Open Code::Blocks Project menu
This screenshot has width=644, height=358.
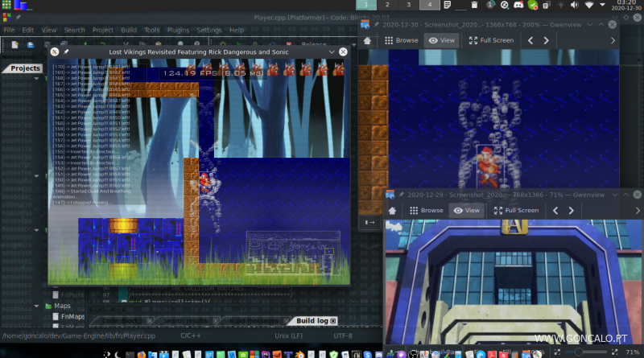coord(103,30)
